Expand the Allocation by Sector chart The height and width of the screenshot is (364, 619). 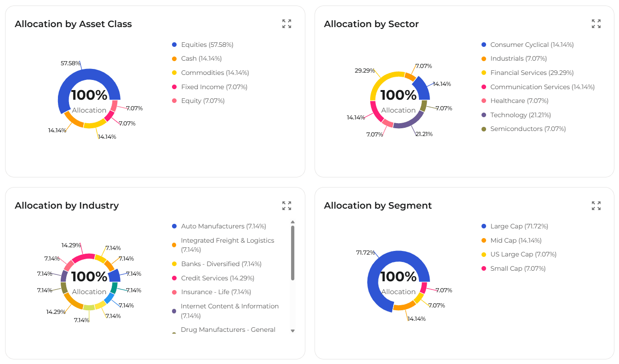[x=596, y=23]
